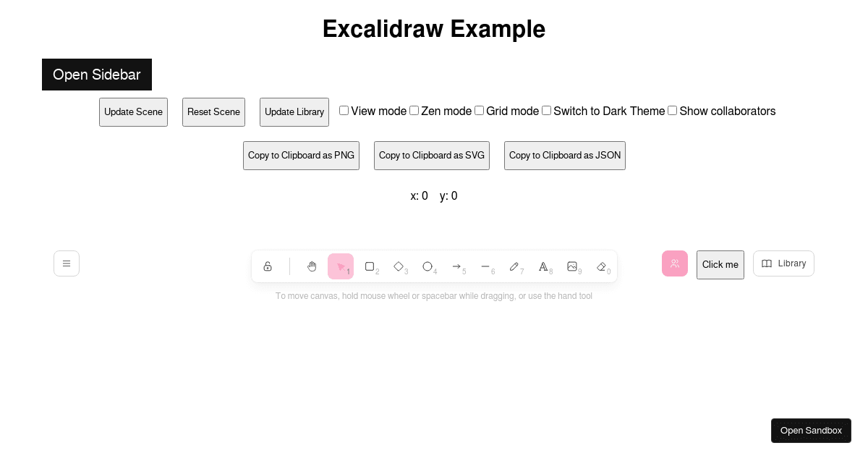Copy the drawing to clipboard as PNG
This screenshot has height=456, width=868.
[x=301, y=156]
